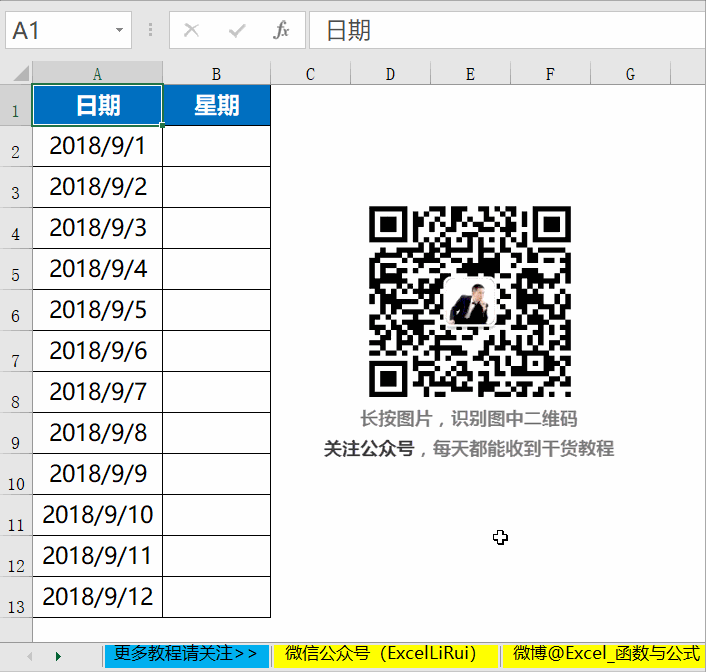Select cell containing 2018/9/11
Image resolution: width=706 pixels, height=672 pixels.
pyautogui.click(x=97, y=556)
